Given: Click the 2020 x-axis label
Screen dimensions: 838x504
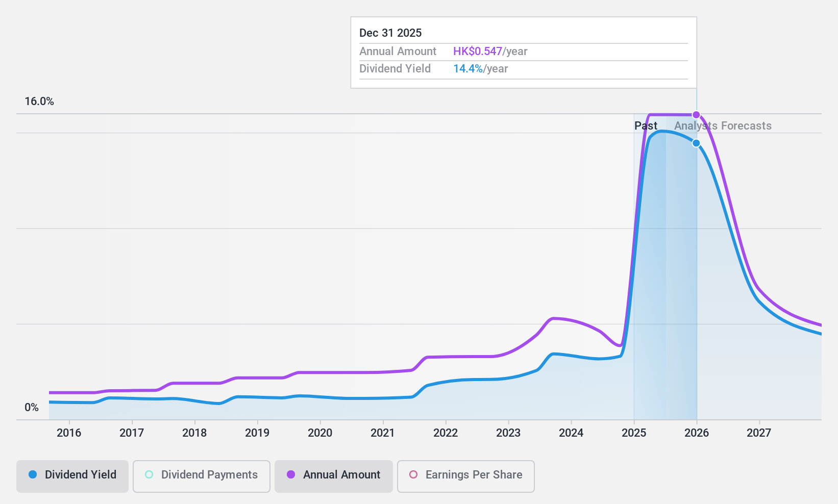Looking at the screenshot, I should [x=320, y=433].
